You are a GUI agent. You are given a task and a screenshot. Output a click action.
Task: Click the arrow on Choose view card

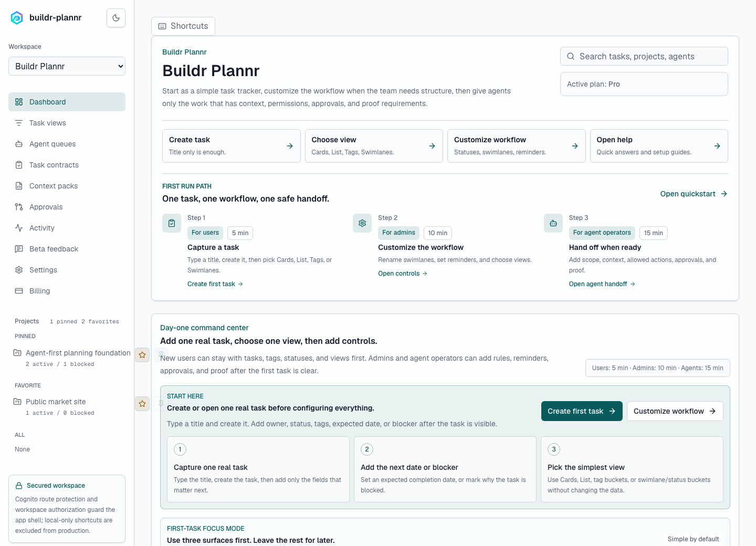pos(432,146)
